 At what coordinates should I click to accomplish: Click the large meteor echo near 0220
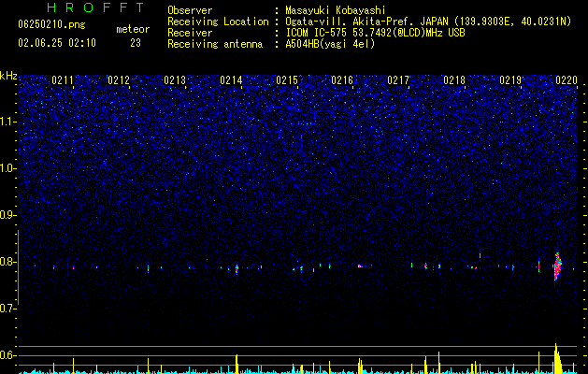click(x=557, y=267)
